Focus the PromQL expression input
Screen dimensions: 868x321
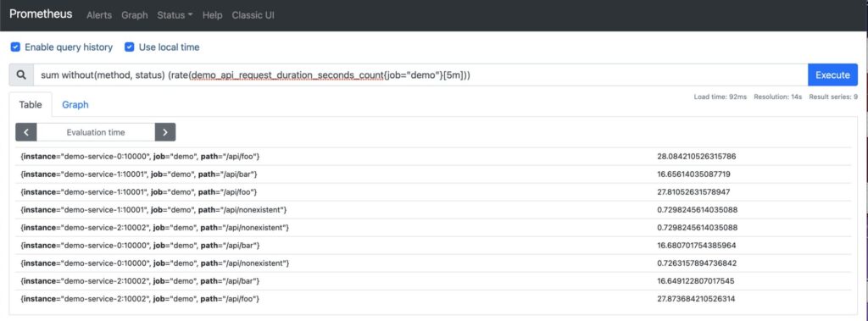pyautogui.click(x=420, y=75)
